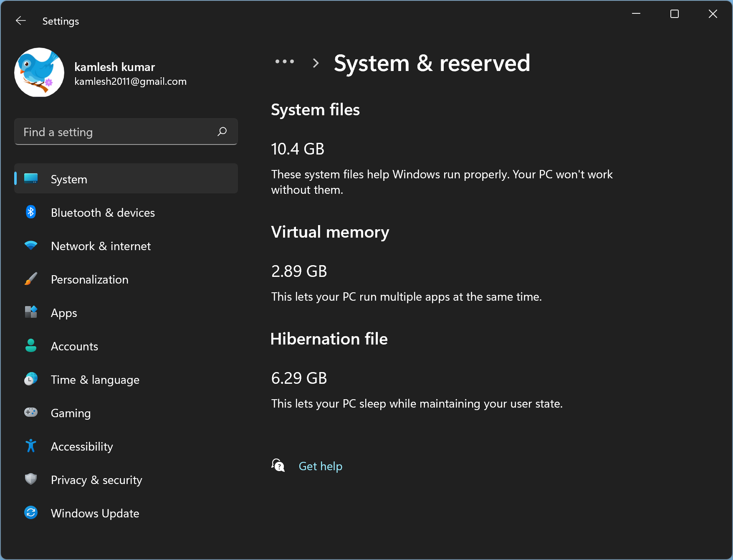
Task: Maximize the Settings window
Action: [674, 14]
